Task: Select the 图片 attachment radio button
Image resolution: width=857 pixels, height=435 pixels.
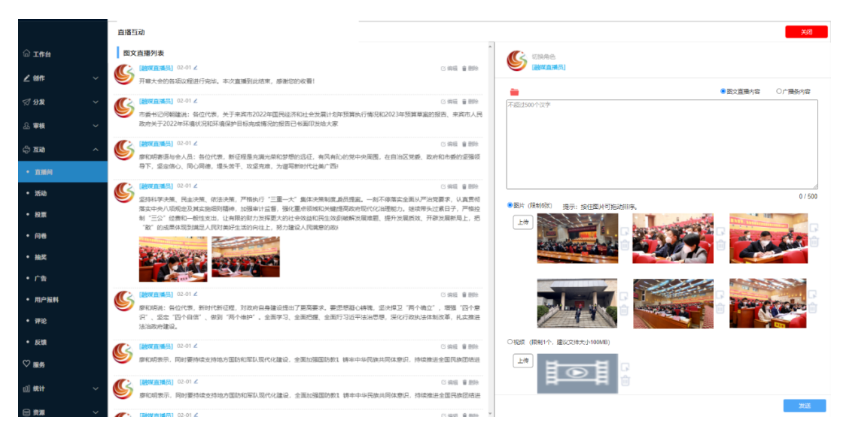Action: point(510,205)
